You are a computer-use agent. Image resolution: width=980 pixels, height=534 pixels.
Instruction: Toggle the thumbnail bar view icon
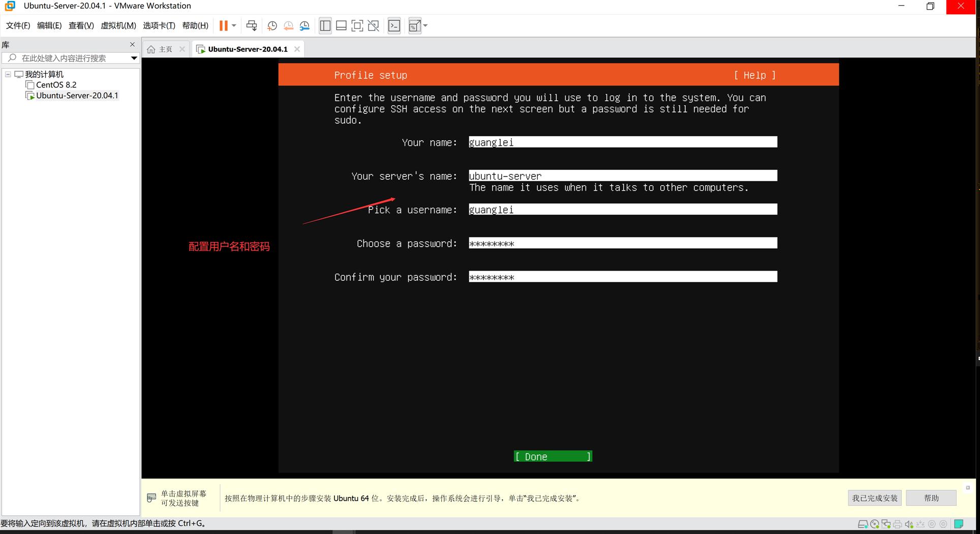(342, 25)
